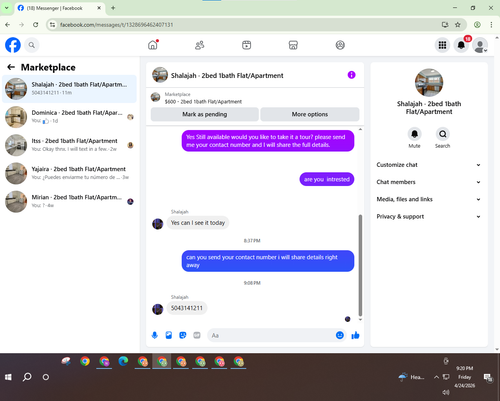Open Chrome profile icon in toolbar
500x401 pixels.
477,25
